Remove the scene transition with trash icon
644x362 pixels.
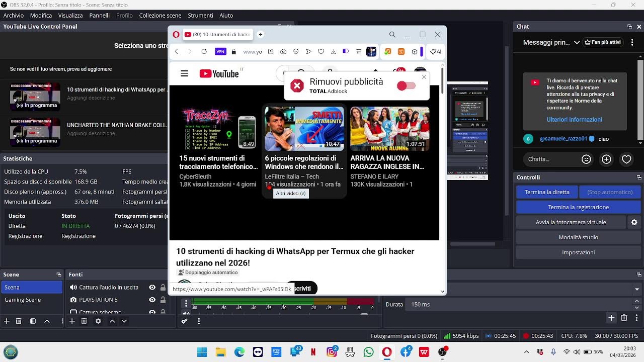624,318
